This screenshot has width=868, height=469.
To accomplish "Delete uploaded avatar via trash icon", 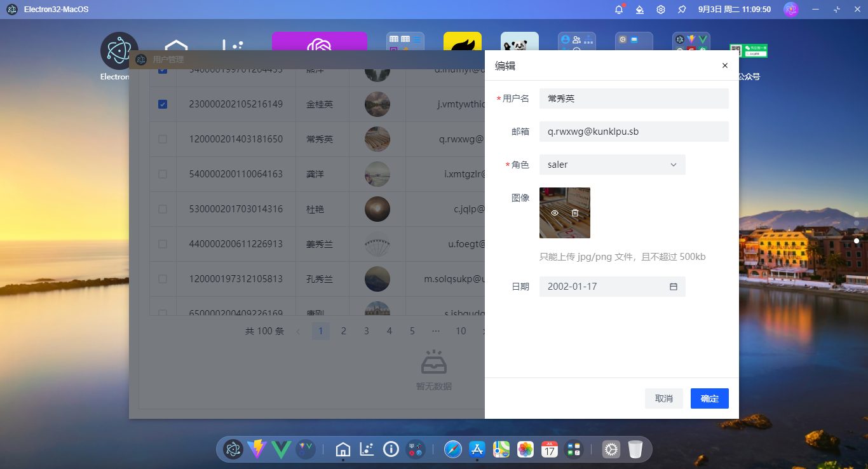I will (574, 213).
